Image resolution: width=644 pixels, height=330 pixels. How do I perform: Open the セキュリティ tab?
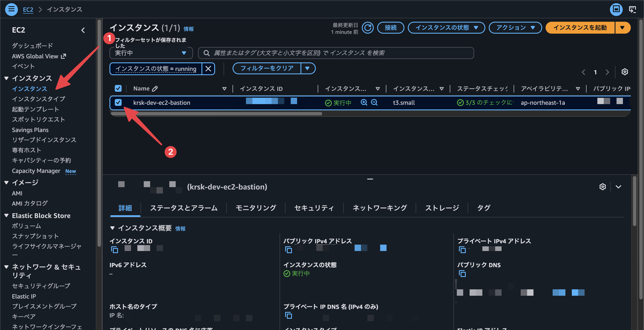pyautogui.click(x=314, y=208)
